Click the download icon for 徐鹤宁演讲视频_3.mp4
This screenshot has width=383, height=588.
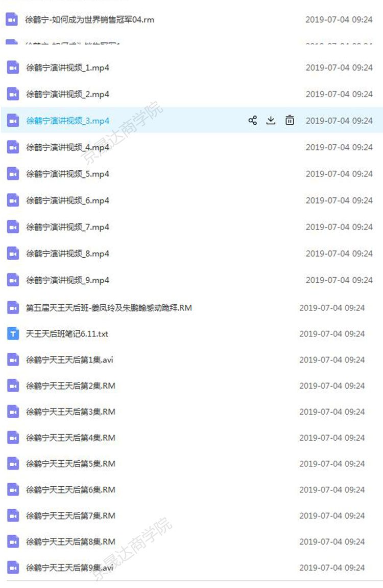coord(271,120)
